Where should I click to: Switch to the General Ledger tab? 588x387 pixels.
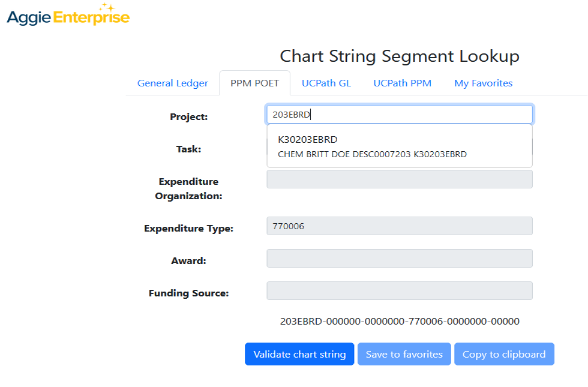coord(172,83)
